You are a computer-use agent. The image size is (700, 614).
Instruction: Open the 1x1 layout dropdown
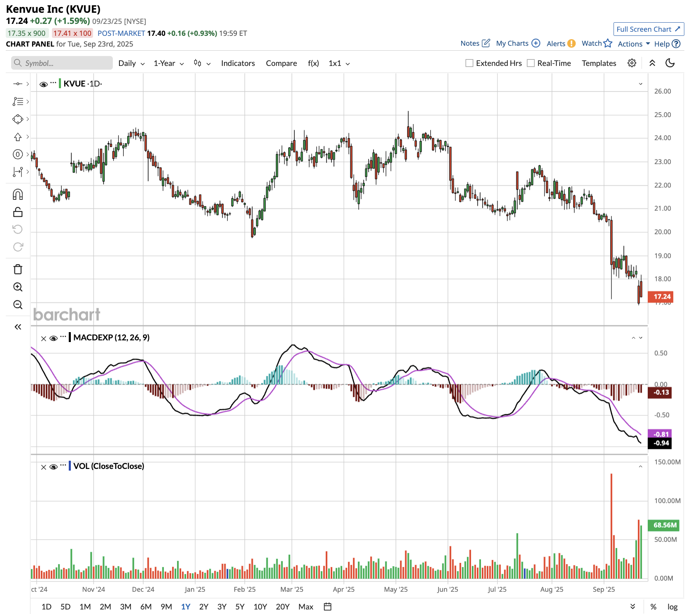point(339,63)
